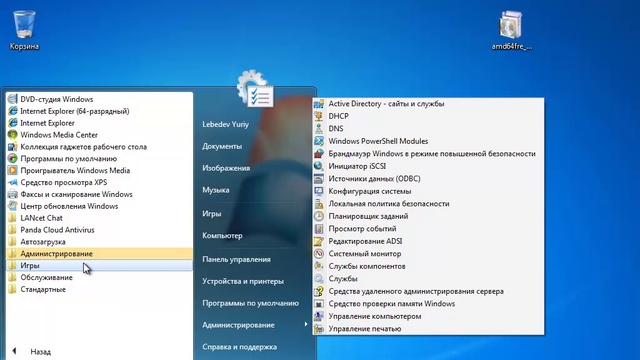Screen dimensions: 640x360
Task: Click the Управление печатью icon
Action: (319, 329)
